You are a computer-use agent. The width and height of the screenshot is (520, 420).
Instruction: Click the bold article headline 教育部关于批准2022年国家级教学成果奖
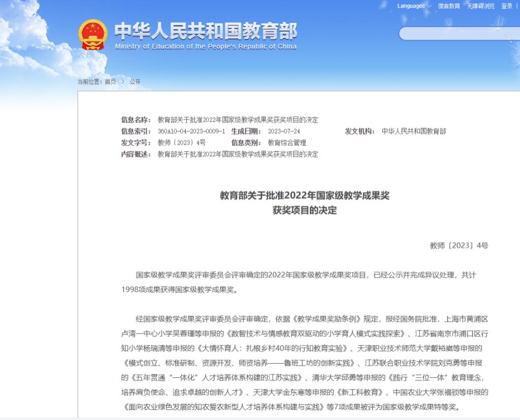click(304, 195)
